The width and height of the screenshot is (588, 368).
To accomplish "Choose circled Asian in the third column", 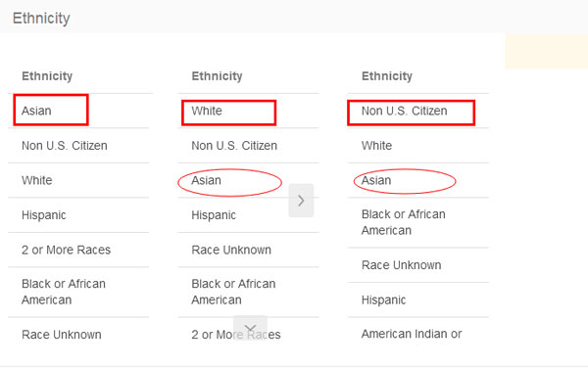I will coord(376,180).
